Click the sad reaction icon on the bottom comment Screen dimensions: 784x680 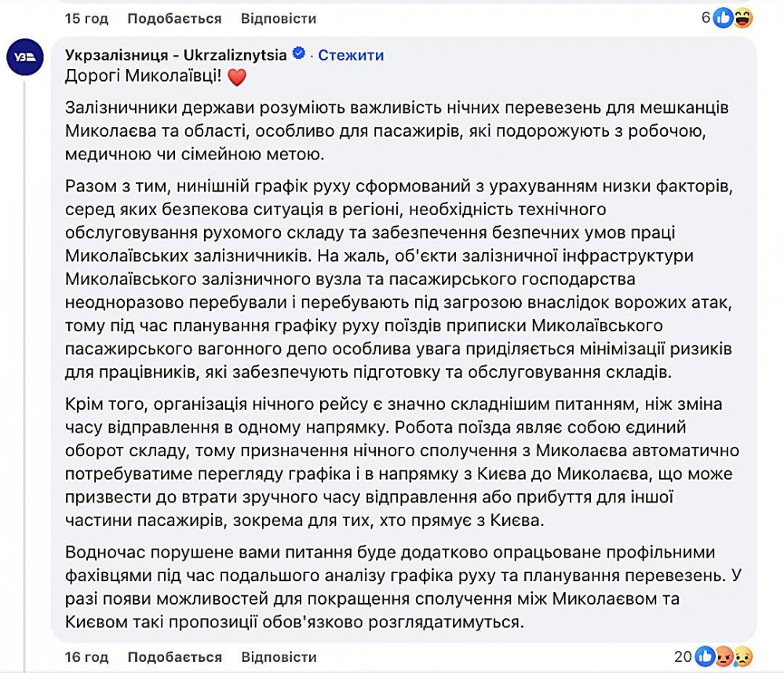coord(743,657)
